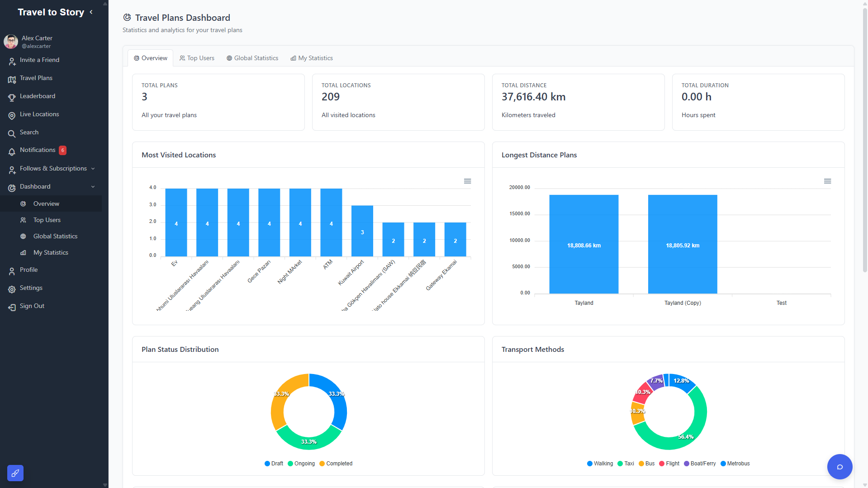The width and height of the screenshot is (868, 488).
Task: Collapse the Dashboard sidebar section
Action: [93, 187]
